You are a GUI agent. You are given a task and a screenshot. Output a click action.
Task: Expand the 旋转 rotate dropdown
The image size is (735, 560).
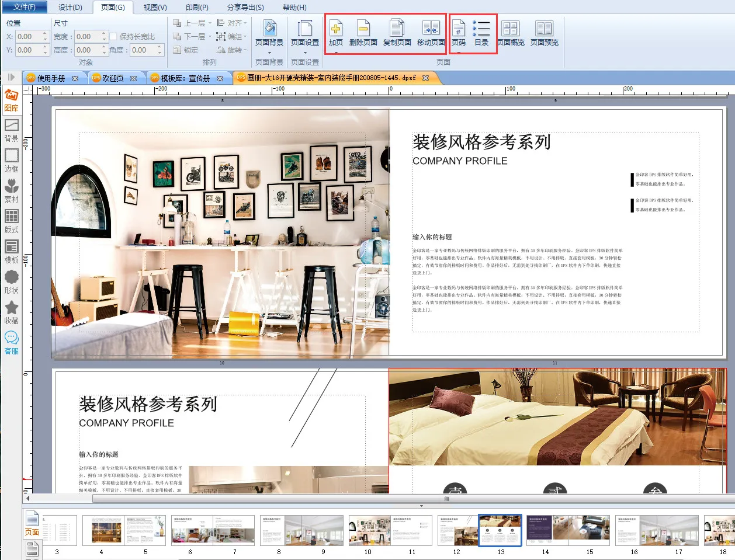pyautogui.click(x=245, y=50)
